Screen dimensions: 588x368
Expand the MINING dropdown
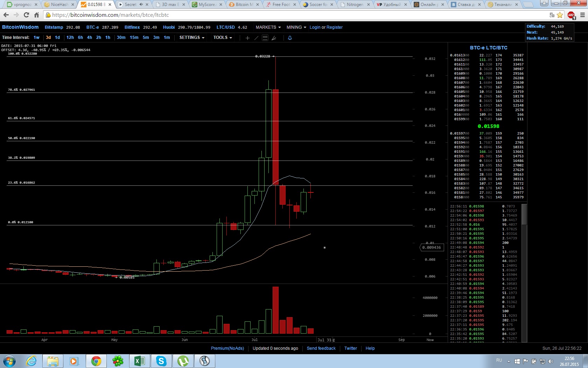click(296, 27)
